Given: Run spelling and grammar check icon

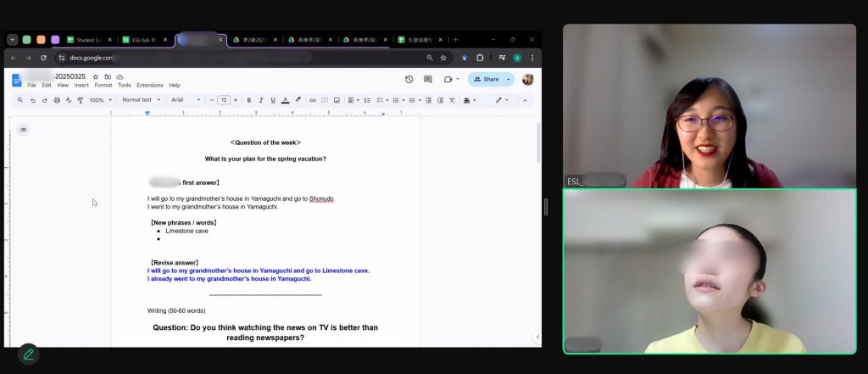Looking at the screenshot, I should pos(69,100).
